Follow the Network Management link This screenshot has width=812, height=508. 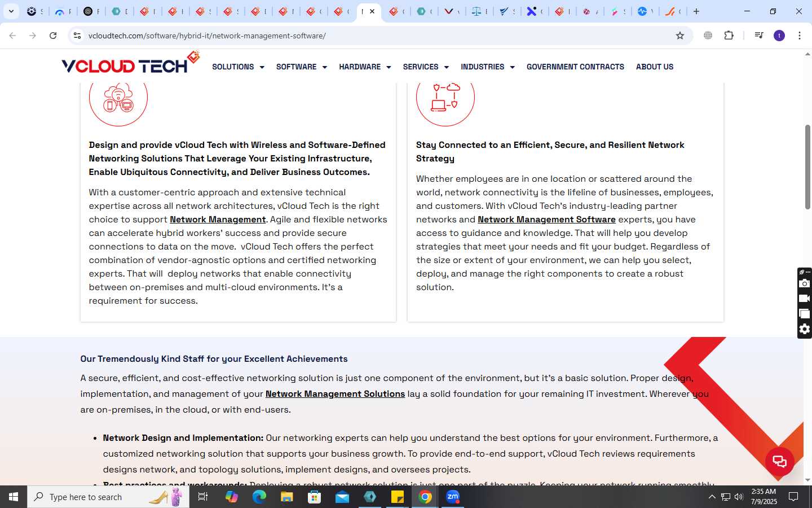click(x=218, y=220)
